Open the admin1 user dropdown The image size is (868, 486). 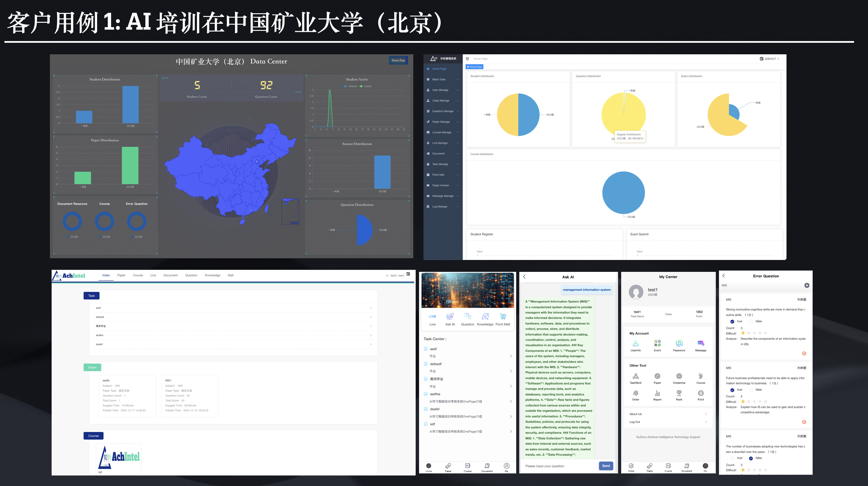[770, 59]
